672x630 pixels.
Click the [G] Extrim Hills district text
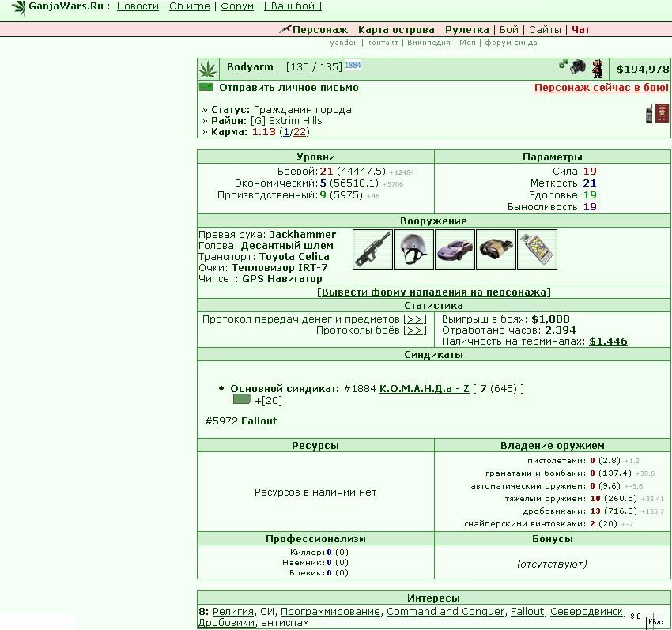[x=286, y=121]
